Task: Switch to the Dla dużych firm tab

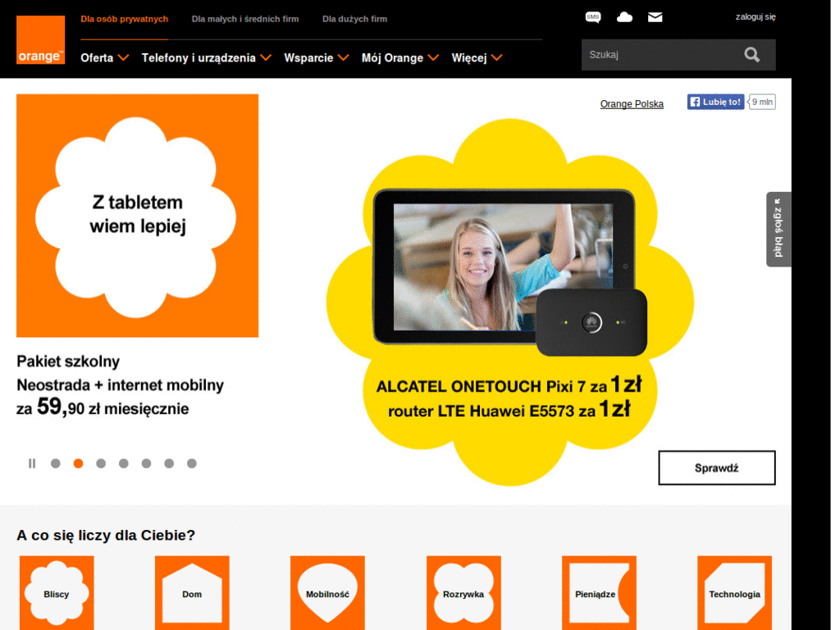Action: point(354,18)
